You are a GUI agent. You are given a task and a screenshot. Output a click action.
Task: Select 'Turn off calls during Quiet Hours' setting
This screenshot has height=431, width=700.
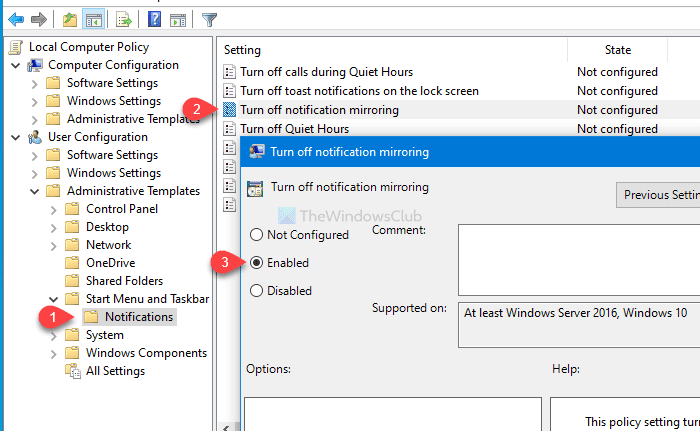(326, 72)
